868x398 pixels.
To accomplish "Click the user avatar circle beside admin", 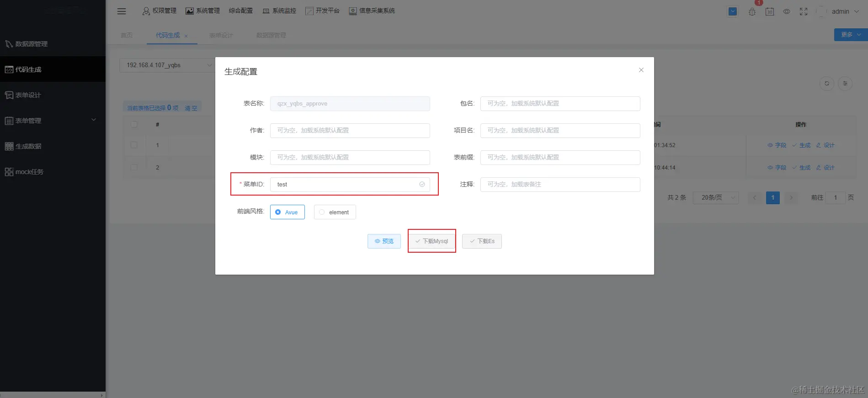I will (x=822, y=11).
